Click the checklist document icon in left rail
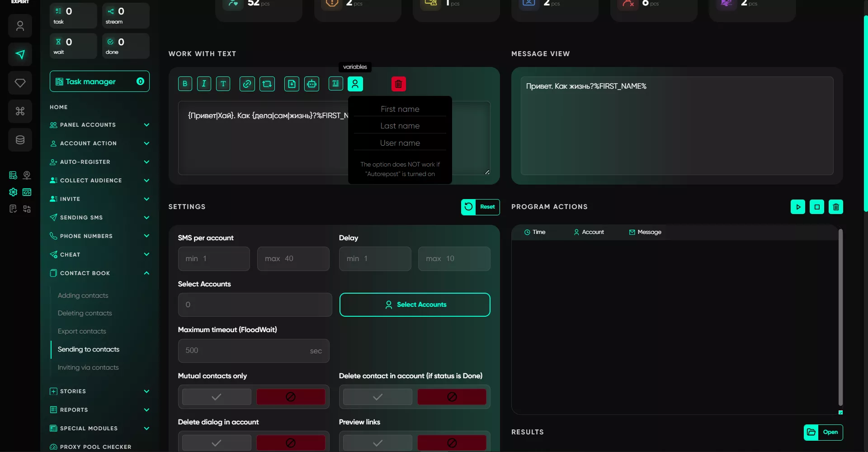This screenshot has height=452, width=868. point(13,209)
